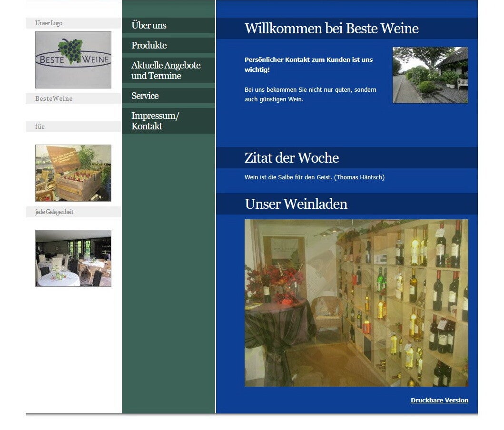
Task: Open the dining room tables thumbnail
Action: (73, 258)
